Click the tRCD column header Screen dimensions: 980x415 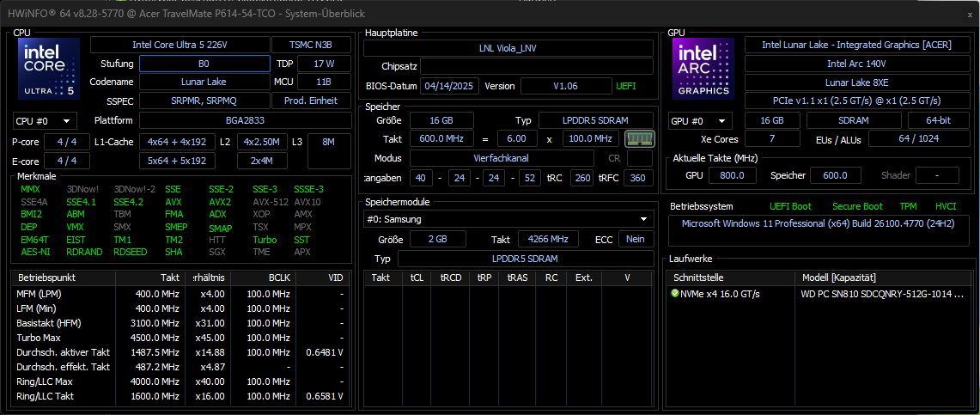point(451,278)
